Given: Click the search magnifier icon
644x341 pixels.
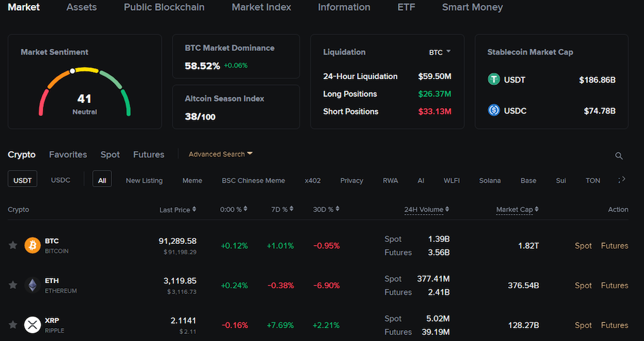Looking at the screenshot, I should pyautogui.click(x=619, y=156).
